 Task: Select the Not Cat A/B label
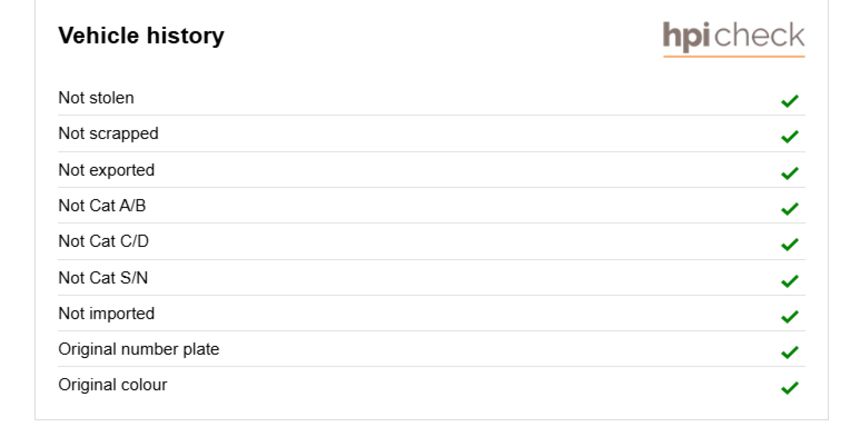pos(102,205)
